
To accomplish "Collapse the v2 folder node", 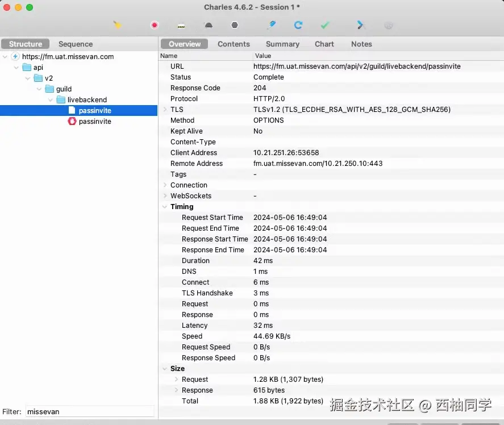I will pyautogui.click(x=28, y=78).
